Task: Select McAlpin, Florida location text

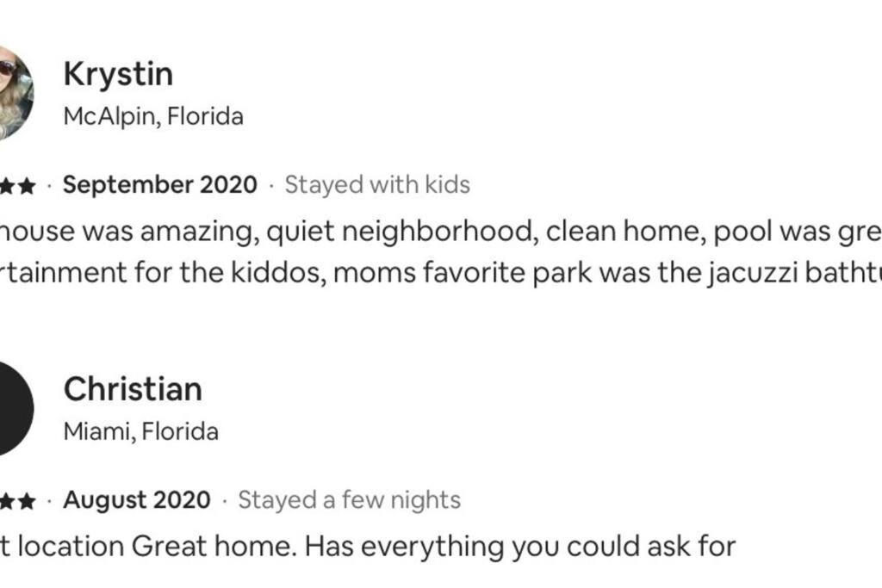Action: (153, 116)
